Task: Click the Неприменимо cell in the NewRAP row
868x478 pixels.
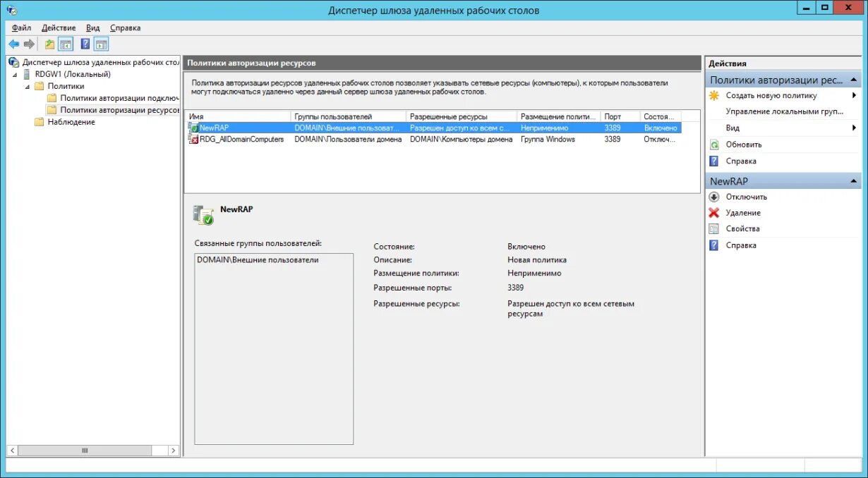Action: coord(544,128)
